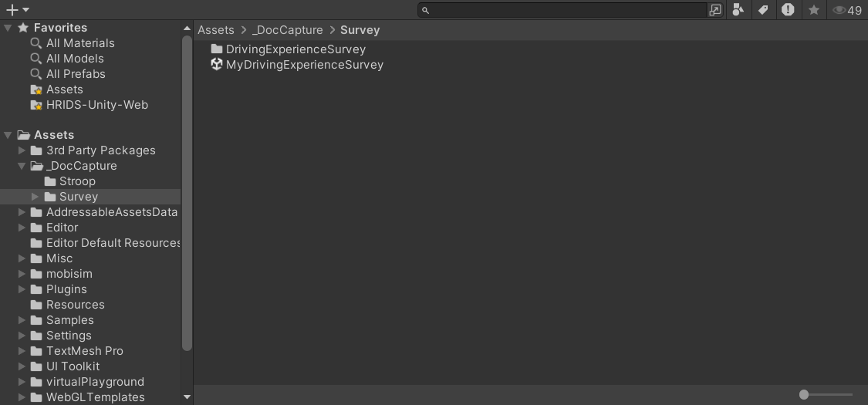
Task: Expand the TextMesh Pro folder
Action: click(x=22, y=352)
